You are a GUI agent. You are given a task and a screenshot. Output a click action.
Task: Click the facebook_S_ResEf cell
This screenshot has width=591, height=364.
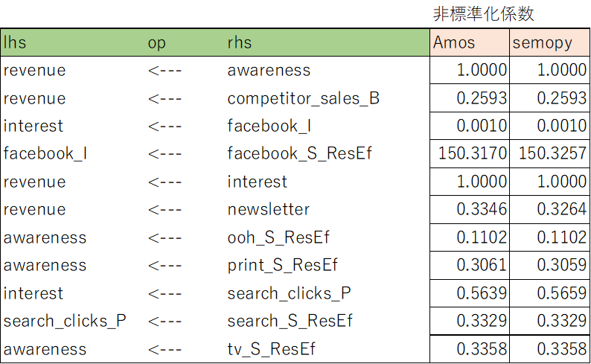[x=299, y=154]
